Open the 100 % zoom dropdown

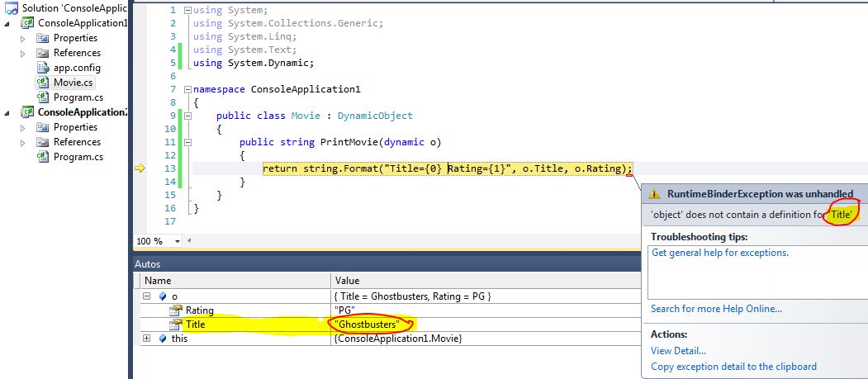point(178,242)
